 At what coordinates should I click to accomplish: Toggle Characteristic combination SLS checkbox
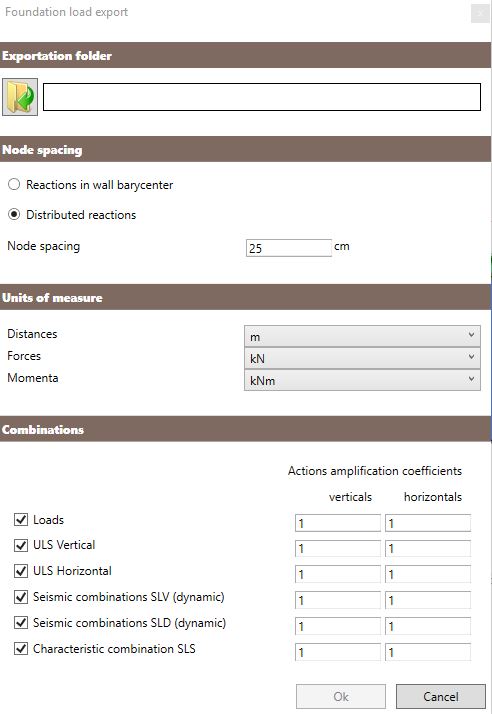pos(21,648)
